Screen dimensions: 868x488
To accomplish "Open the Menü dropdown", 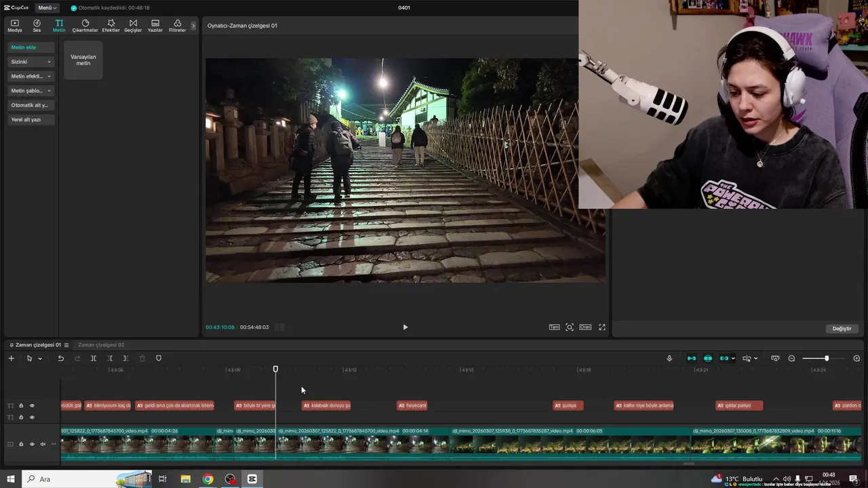I will [47, 7].
